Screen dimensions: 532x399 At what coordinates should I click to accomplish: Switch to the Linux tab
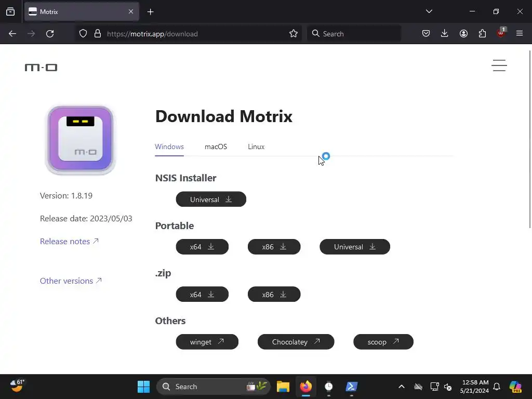click(x=256, y=147)
